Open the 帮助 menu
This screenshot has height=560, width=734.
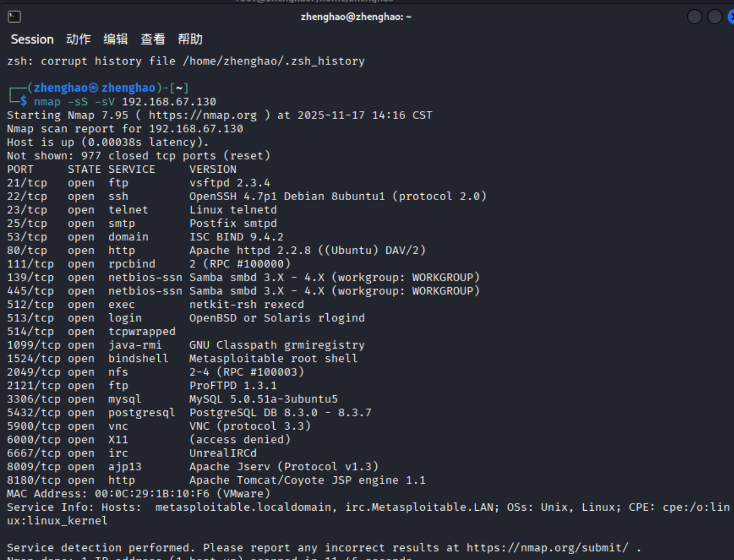tap(190, 39)
